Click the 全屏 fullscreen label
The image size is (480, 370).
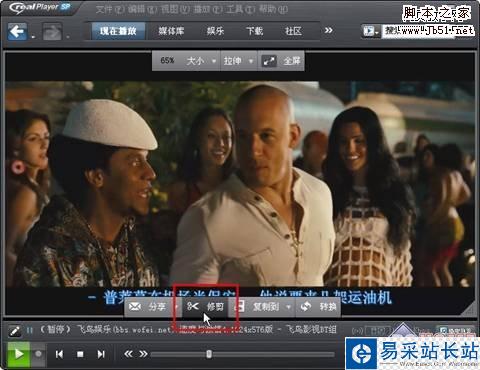click(292, 61)
